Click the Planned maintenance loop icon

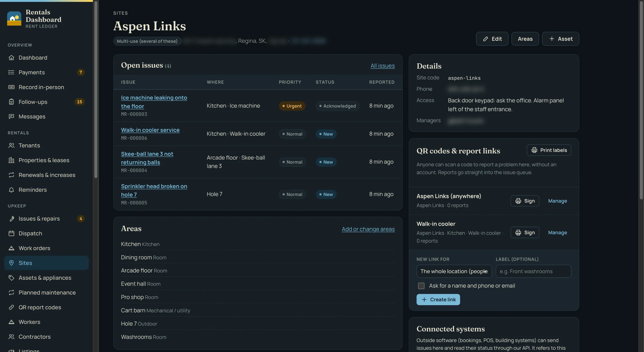click(11, 292)
